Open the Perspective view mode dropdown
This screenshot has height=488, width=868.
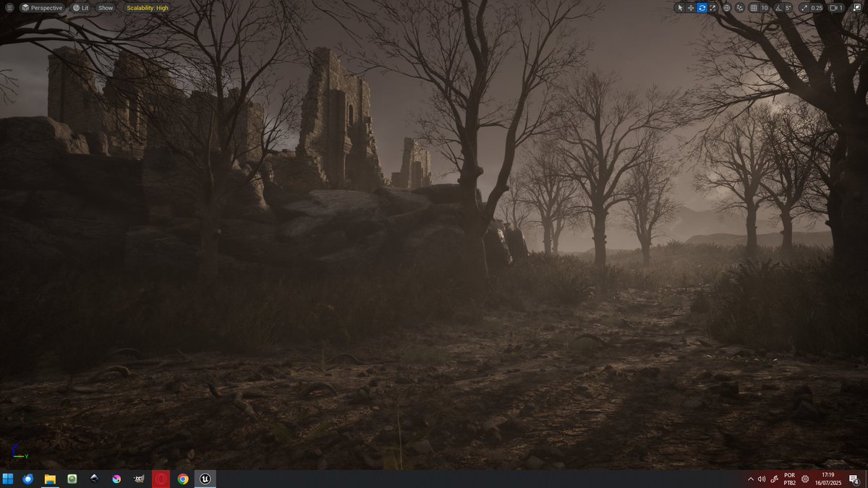42,8
